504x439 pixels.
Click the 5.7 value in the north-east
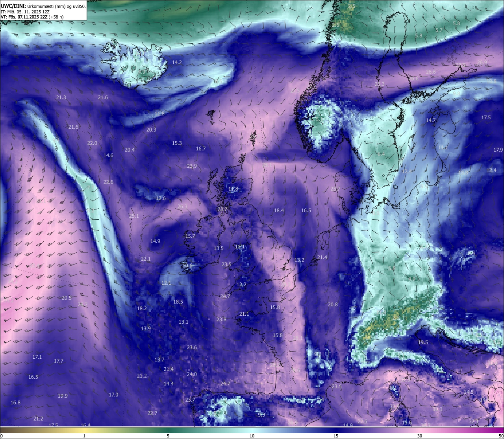pos(439,30)
